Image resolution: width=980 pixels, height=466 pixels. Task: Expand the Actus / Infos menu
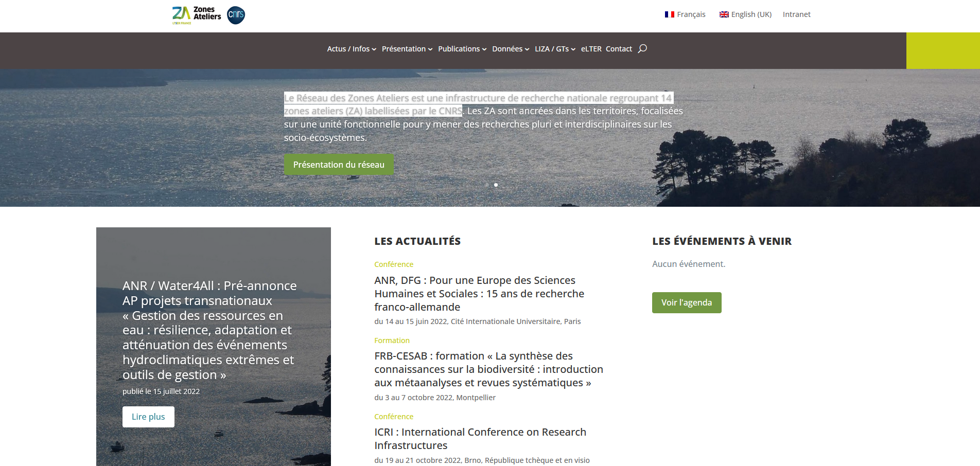click(351, 49)
